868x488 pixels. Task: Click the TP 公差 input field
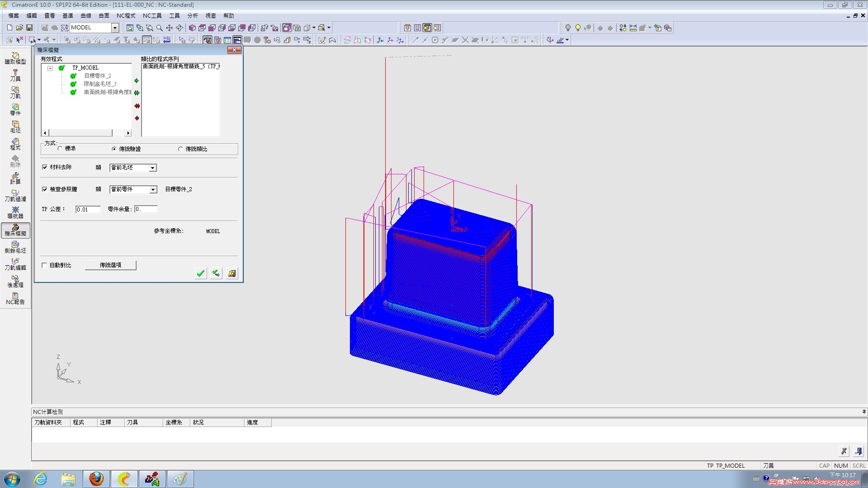[88, 209]
